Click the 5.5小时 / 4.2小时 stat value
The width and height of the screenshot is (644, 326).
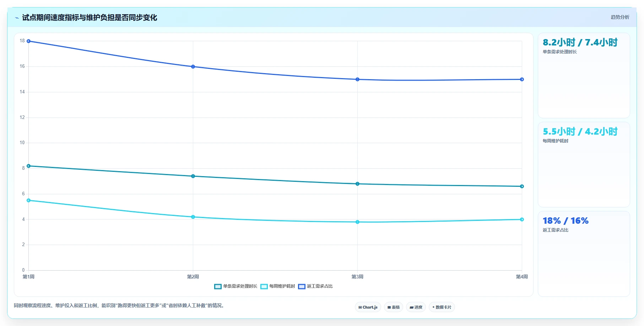pyautogui.click(x=580, y=132)
